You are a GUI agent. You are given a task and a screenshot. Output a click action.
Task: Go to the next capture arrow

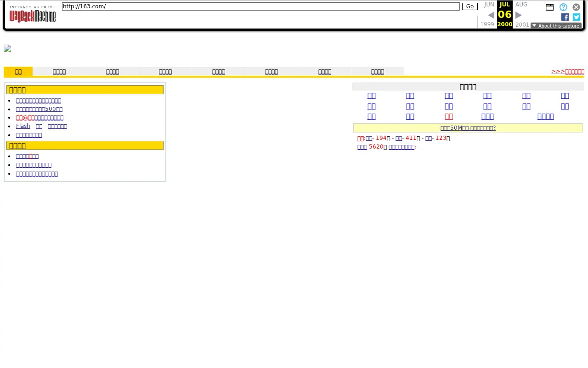(x=519, y=15)
